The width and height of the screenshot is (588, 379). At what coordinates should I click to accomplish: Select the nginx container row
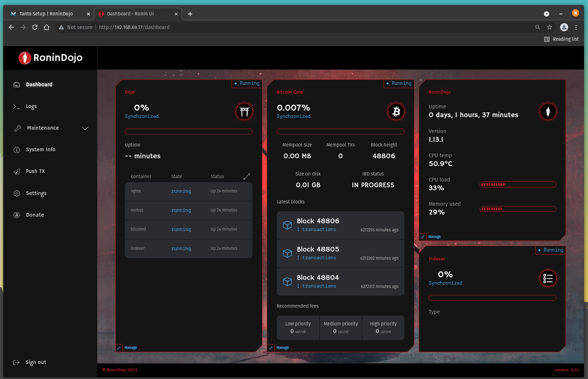[189, 192]
